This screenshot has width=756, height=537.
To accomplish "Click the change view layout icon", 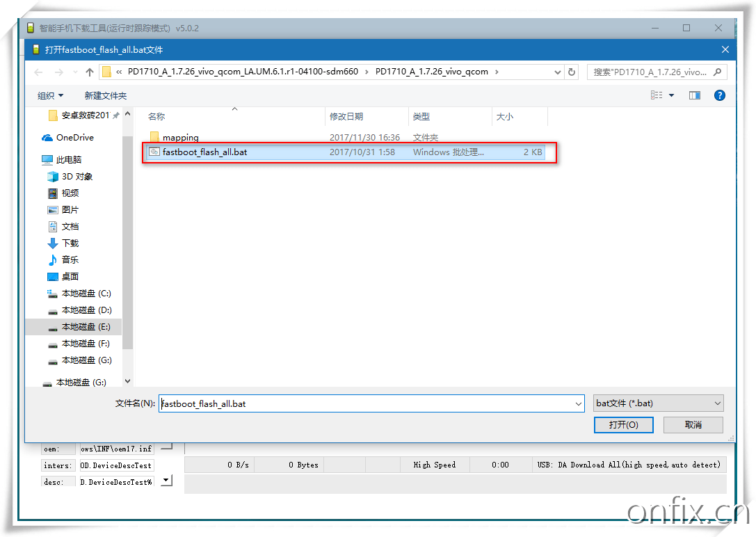I will 657,95.
